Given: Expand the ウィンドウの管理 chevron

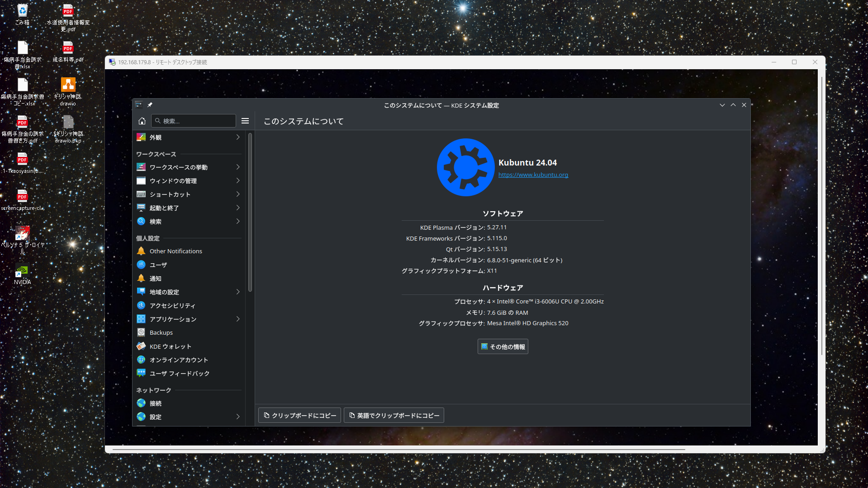Looking at the screenshot, I should (238, 180).
